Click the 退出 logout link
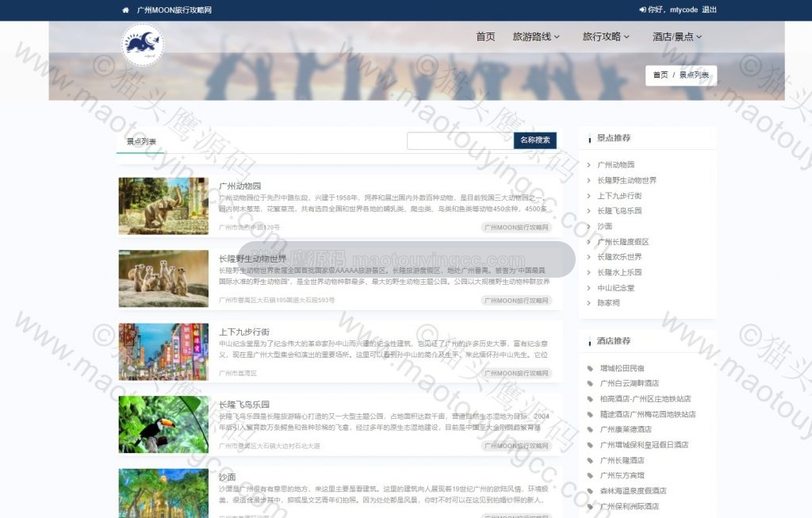The image size is (812, 518). (710, 10)
